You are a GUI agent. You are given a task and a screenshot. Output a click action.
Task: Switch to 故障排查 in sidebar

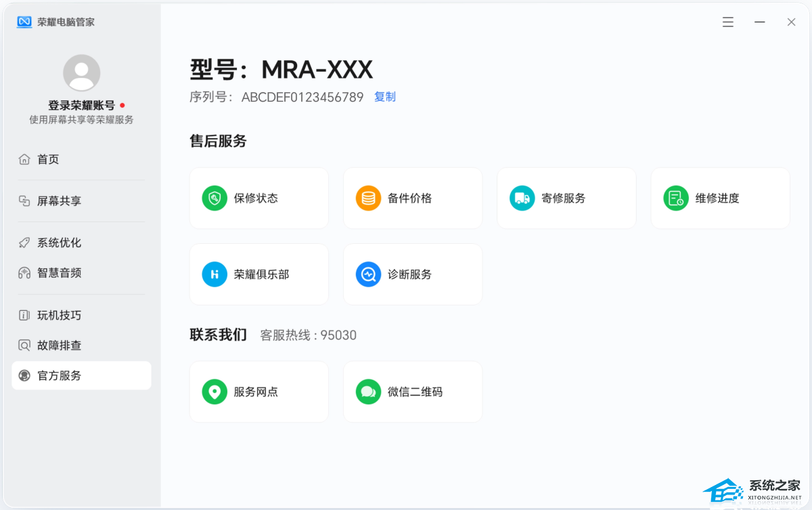[x=59, y=345]
